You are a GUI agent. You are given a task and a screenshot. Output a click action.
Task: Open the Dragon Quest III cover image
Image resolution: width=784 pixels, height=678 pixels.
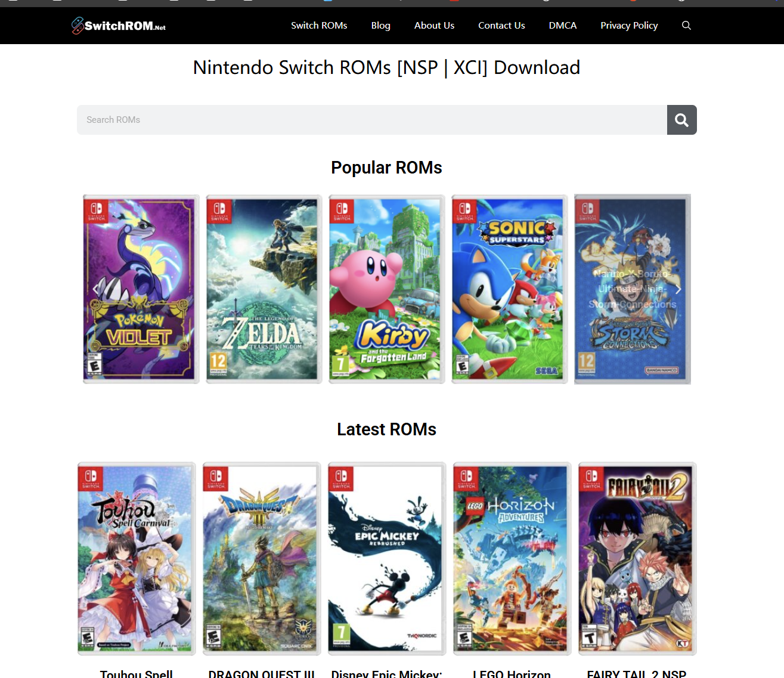tap(262, 559)
